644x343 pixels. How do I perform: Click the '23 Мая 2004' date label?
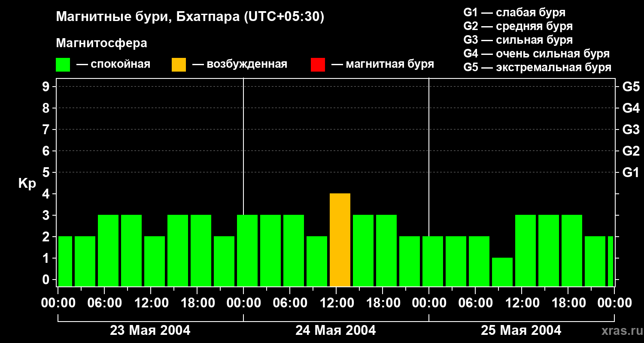150,331
